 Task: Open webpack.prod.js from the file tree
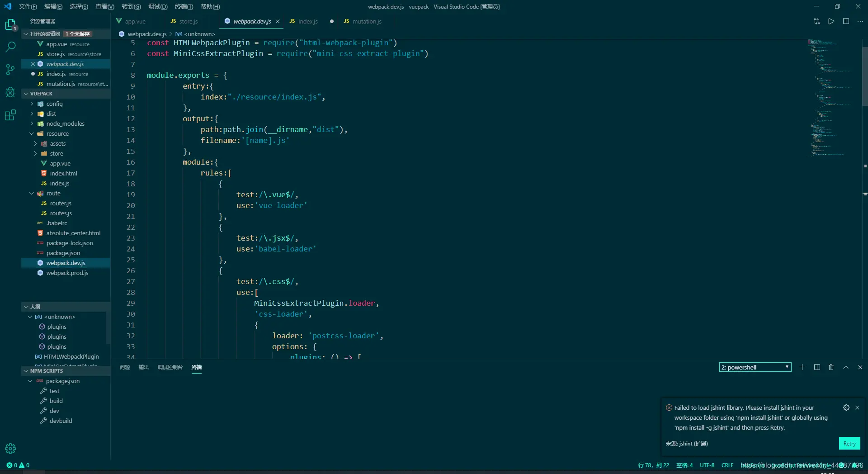click(67, 273)
